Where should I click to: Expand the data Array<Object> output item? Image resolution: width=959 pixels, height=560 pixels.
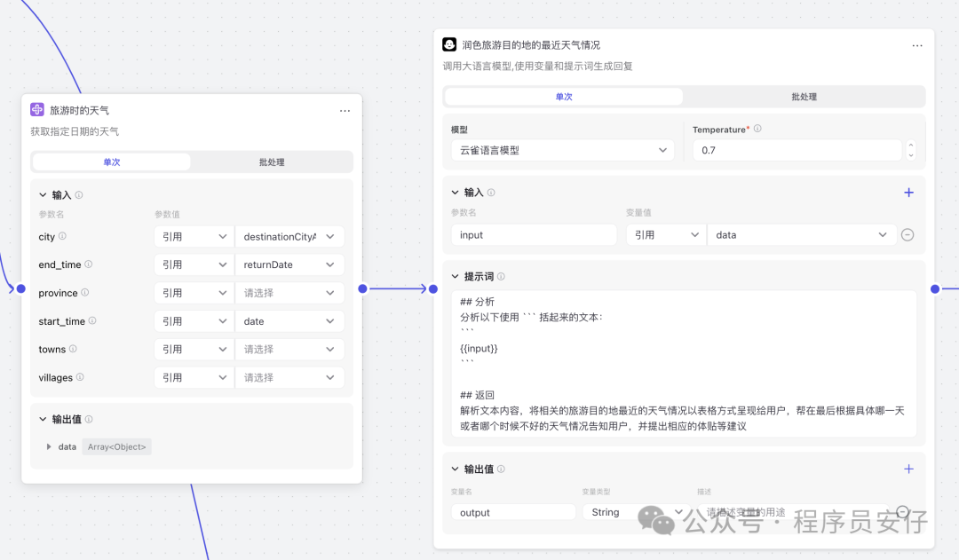[x=49, y=447]
